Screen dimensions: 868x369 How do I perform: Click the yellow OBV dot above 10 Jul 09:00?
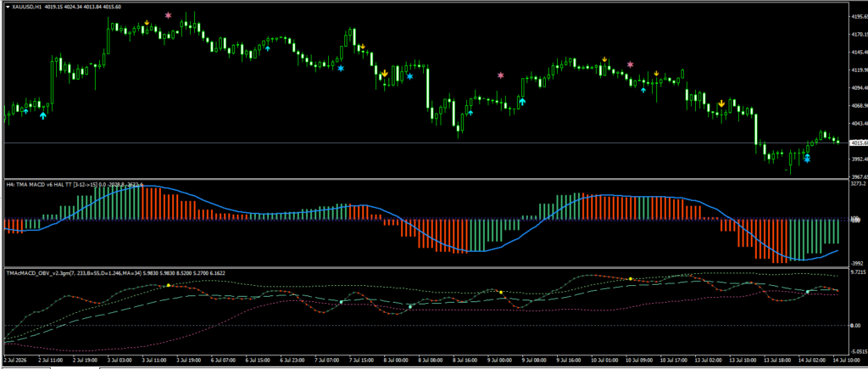630,279
